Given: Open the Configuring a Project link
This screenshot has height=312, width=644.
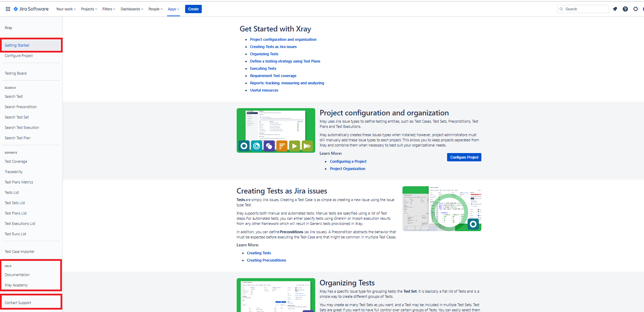Looking at the screenshot, I should pyautogui.click(x=348, y=161).
